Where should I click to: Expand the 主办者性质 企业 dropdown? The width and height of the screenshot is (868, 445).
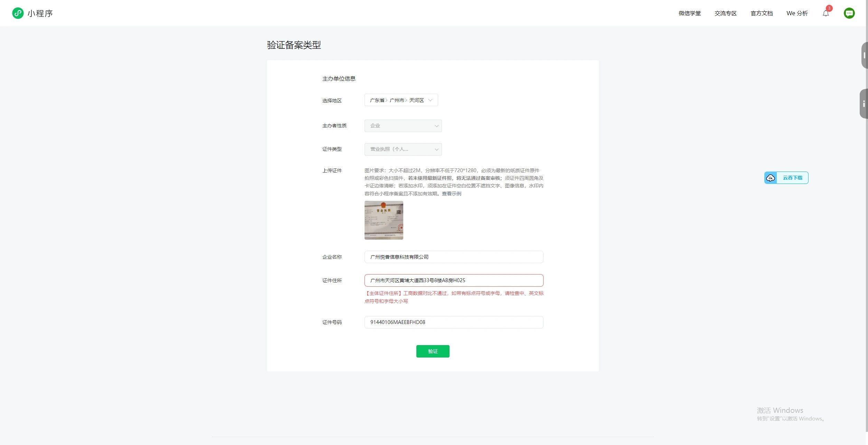(x=403, y=126)
